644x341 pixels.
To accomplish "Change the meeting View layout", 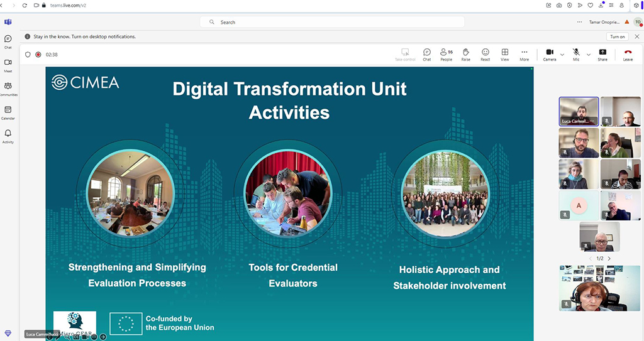I will point(504,54).
